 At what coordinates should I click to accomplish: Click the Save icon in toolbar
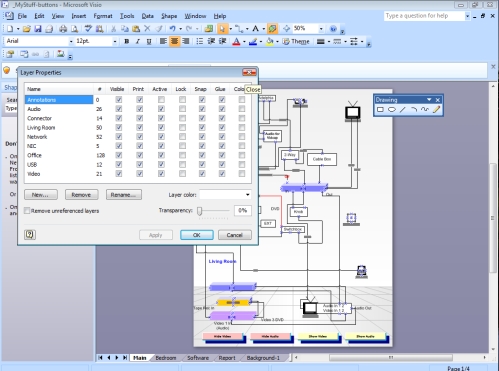38,29
